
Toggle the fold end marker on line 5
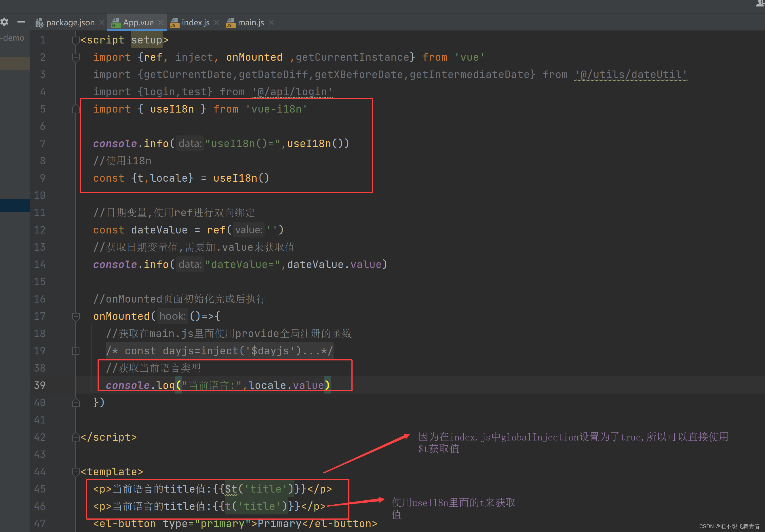(76, 109)
